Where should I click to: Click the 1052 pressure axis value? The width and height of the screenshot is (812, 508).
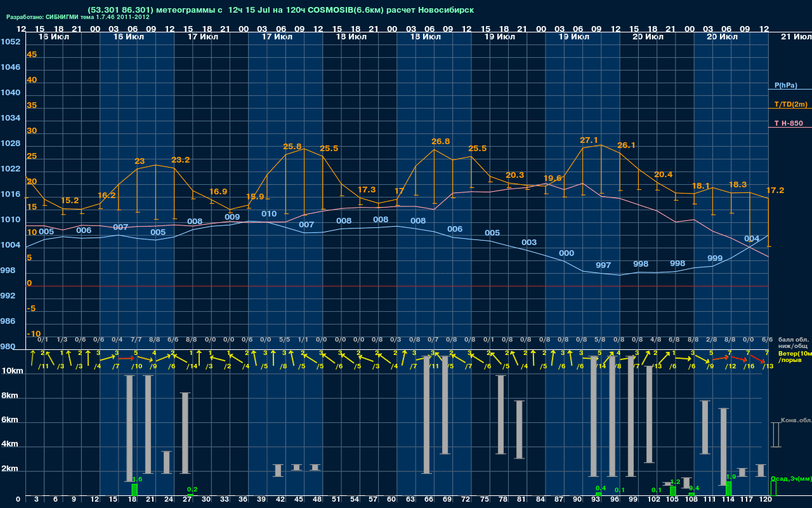(10, 42)
